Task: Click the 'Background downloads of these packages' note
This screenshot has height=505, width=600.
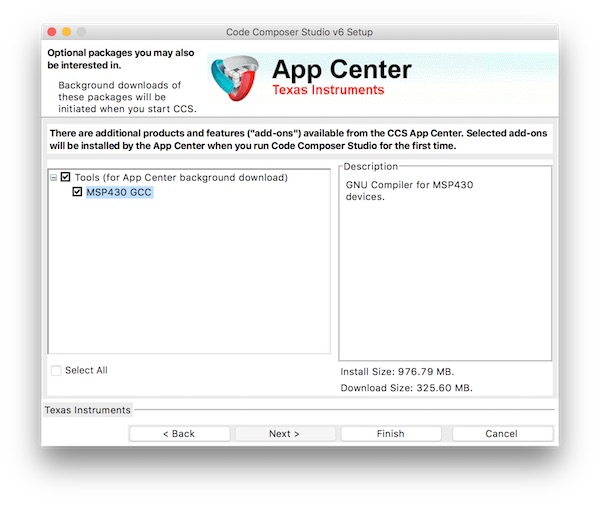Action: point(127,97)
